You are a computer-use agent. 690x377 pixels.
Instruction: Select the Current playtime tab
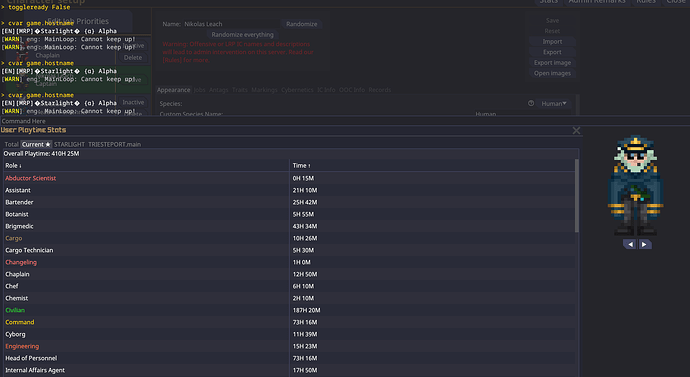point(36,144)
